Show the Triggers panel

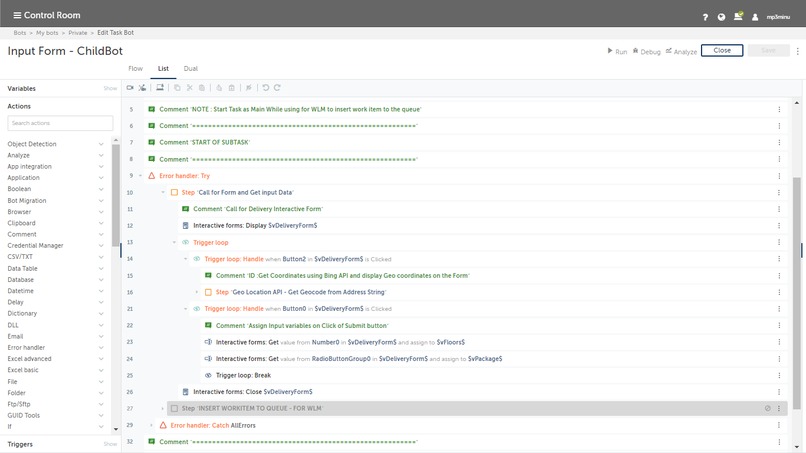click(111, 444)
